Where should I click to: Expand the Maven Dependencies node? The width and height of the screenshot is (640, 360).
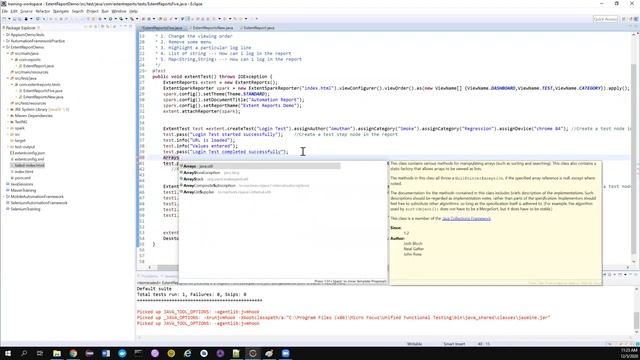coord(8,116)
